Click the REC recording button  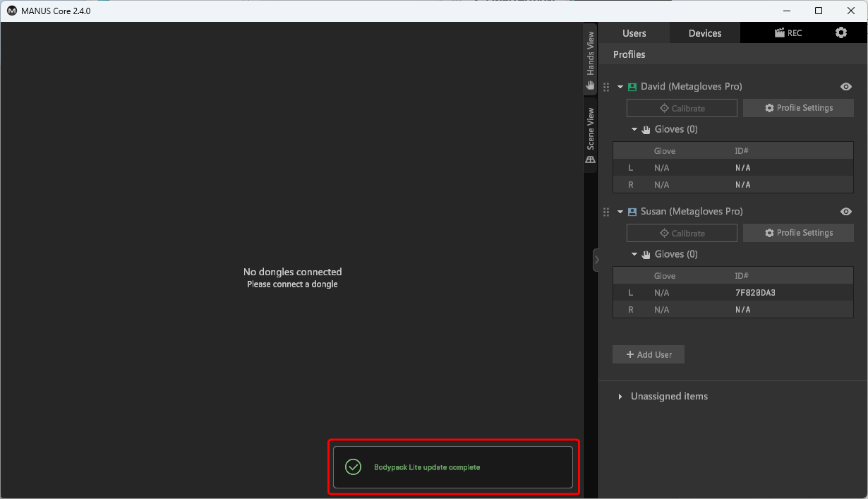[x=788, y=32]
